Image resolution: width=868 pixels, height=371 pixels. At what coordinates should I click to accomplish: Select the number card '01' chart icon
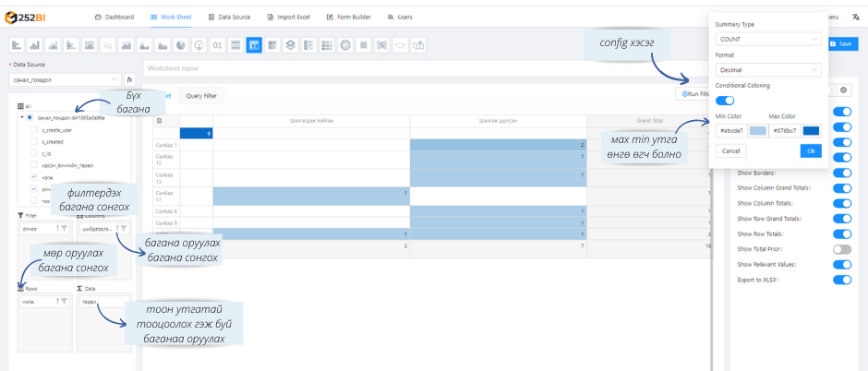pos(217,44)
